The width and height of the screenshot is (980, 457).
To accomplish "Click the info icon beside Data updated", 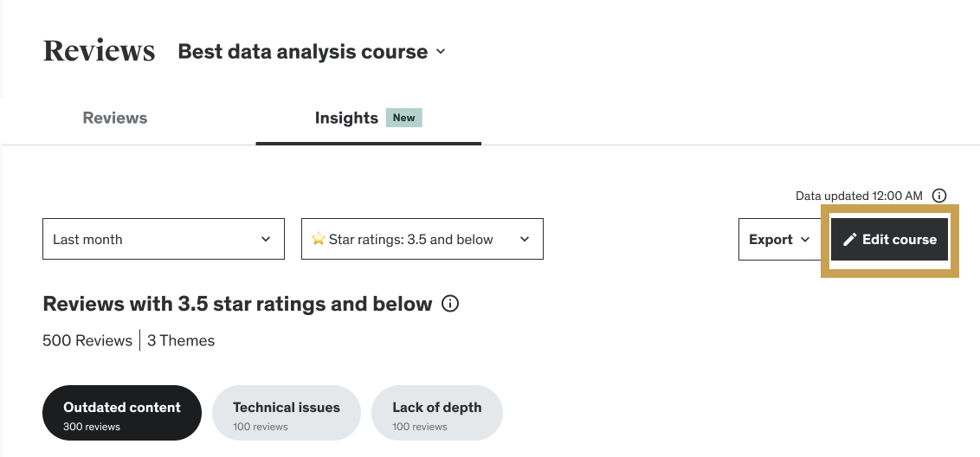I will [x=939, y=196].
